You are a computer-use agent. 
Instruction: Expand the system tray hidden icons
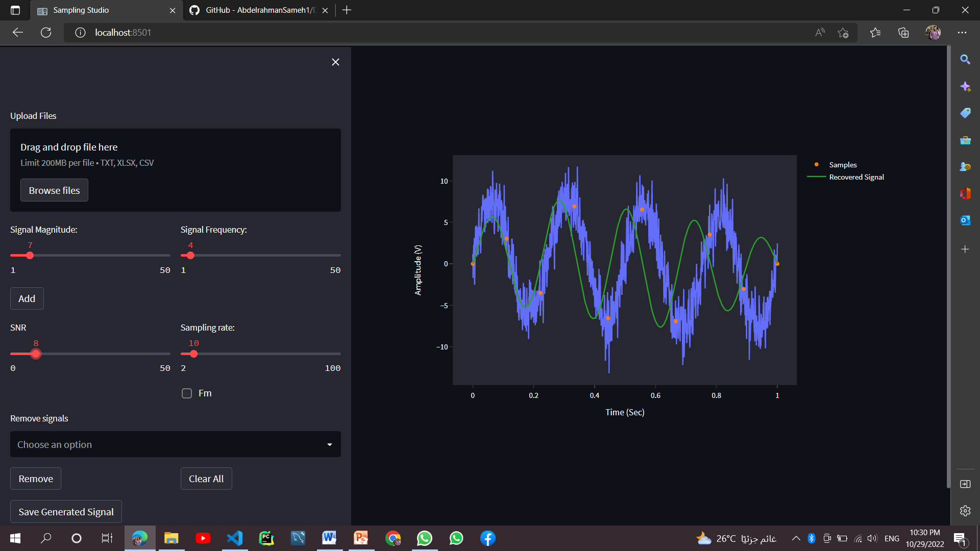795,538
